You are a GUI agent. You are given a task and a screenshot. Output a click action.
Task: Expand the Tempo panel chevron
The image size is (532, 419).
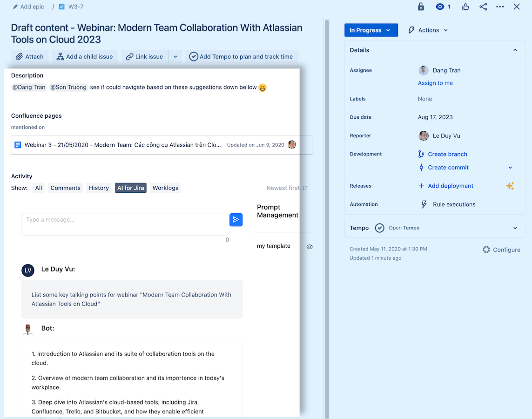(515, 228)
